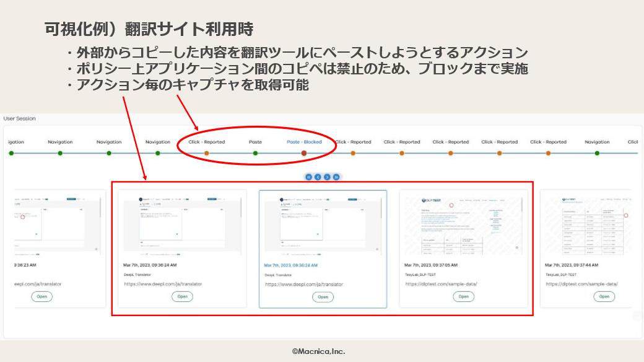
Task: Click the 'User Session' panel heading
Action: 19,118
